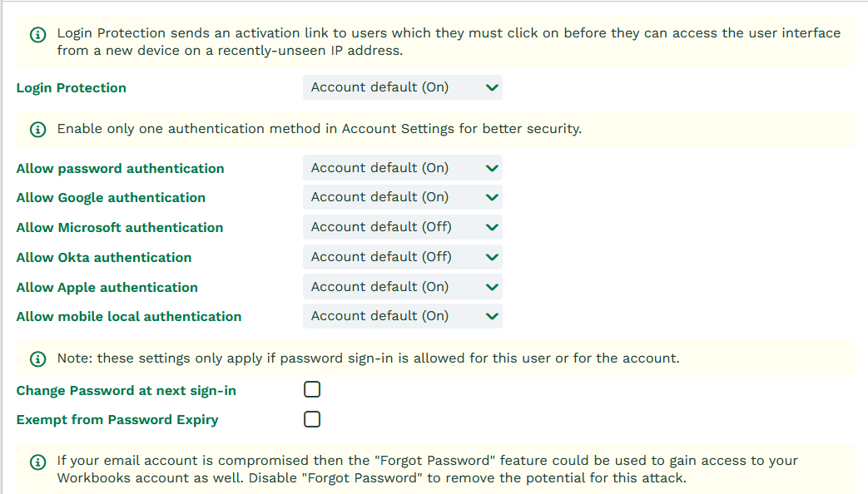Click info icon by Forgot Password warning
This screenshot has height=494, width=868.
38,462
